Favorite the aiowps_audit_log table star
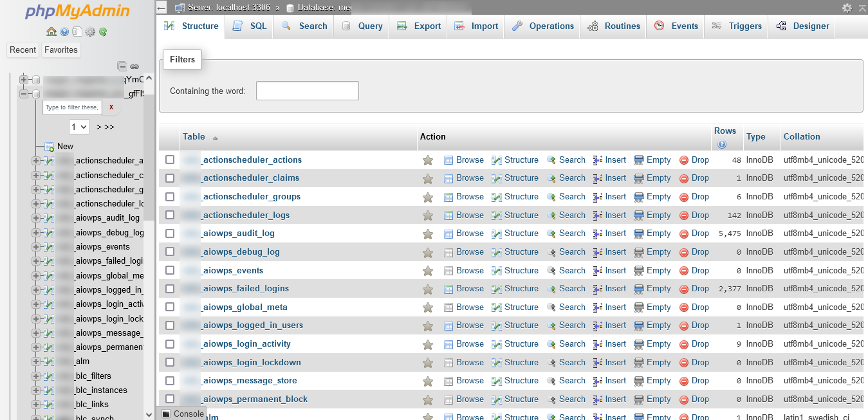The image size is (868, 420). 428,233
